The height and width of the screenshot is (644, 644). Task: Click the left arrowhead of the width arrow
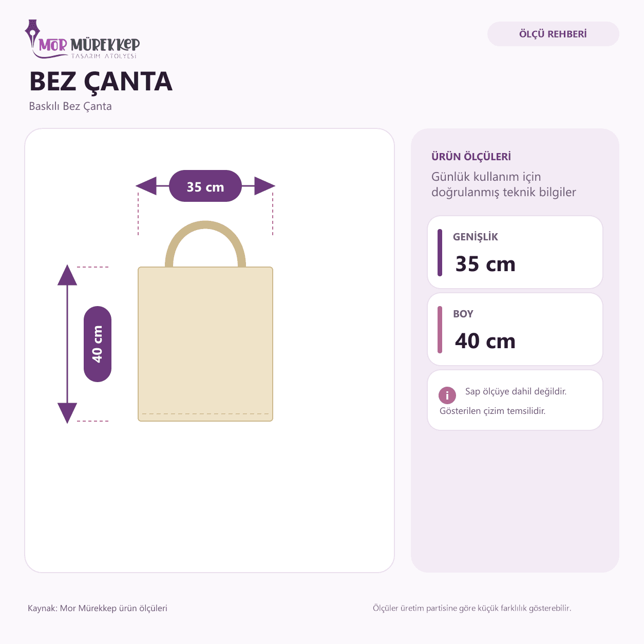(x=146, y=186)
